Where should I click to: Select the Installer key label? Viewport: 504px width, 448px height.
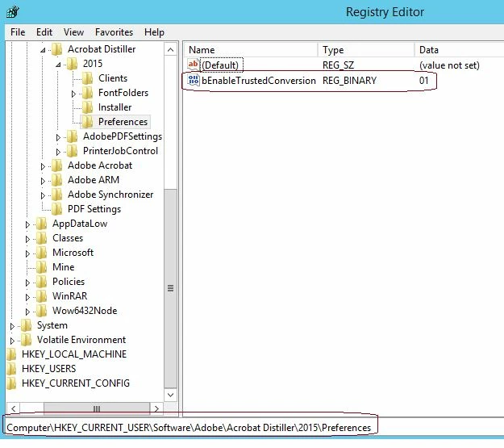click(115, 107)
